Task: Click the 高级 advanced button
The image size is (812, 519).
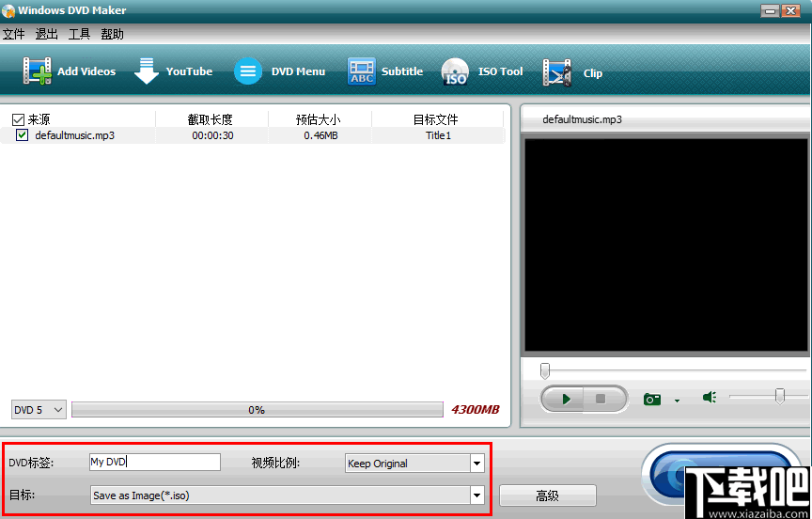Action: click(547, 495)
